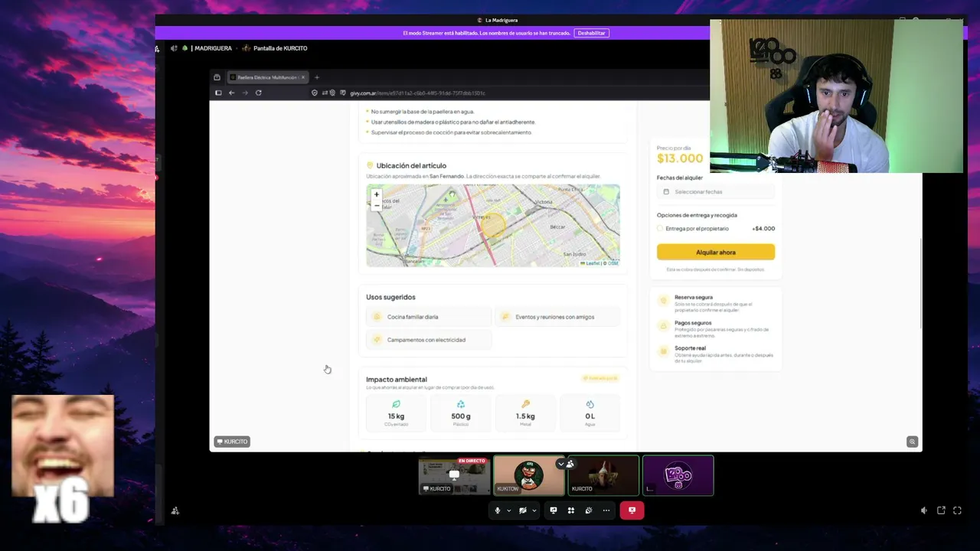Viewport: 980px width, 551px height.
Task: Click the yellow location circle on the map
Action: (494, 224)
